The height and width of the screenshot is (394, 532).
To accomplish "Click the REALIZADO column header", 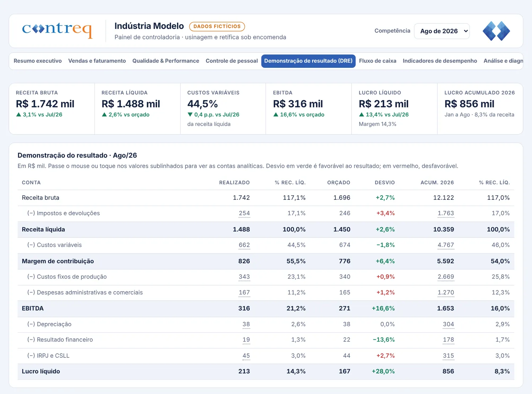I will pyautogui.click(x=234, y=182).
